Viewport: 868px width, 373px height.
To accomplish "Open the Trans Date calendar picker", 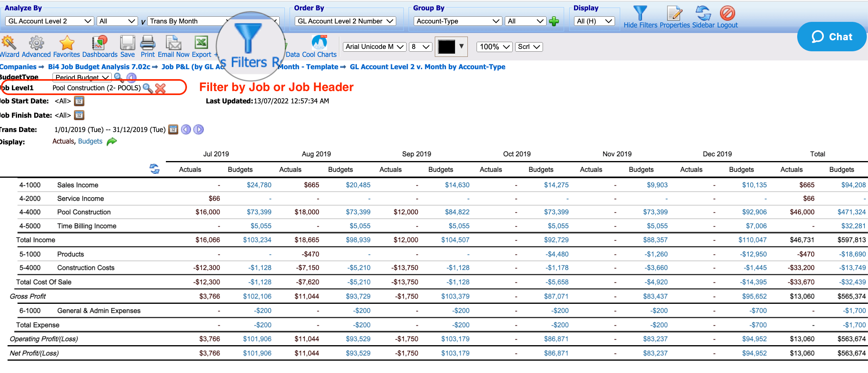I will (173, 129).
